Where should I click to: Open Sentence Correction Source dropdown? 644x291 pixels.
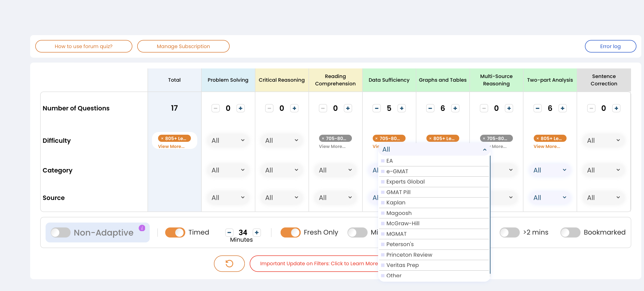pos(603,198)
